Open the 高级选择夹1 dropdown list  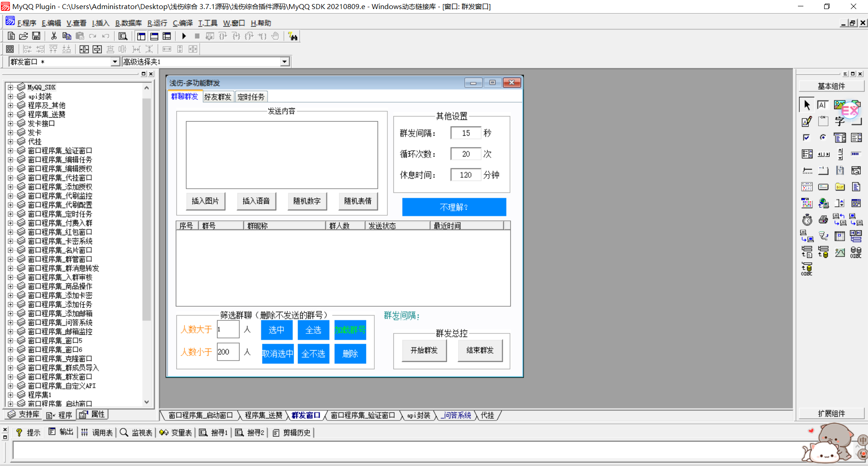(x=284, y=62)
